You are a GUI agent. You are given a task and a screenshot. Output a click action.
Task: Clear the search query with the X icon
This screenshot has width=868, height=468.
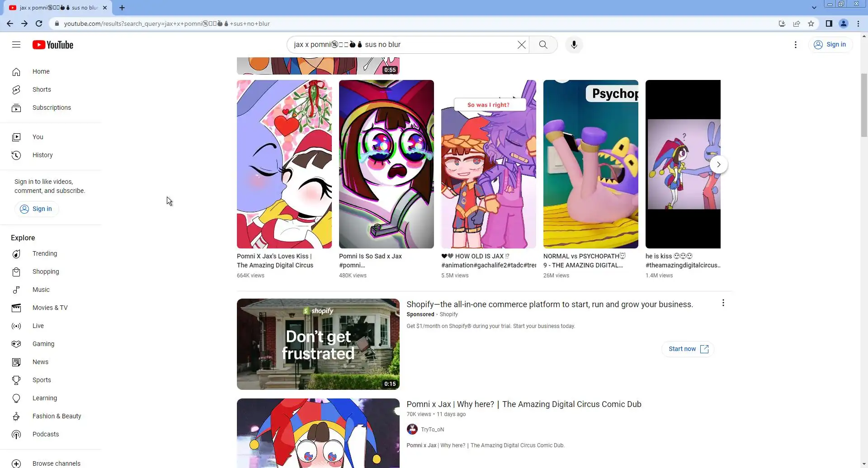click(522, 45)
